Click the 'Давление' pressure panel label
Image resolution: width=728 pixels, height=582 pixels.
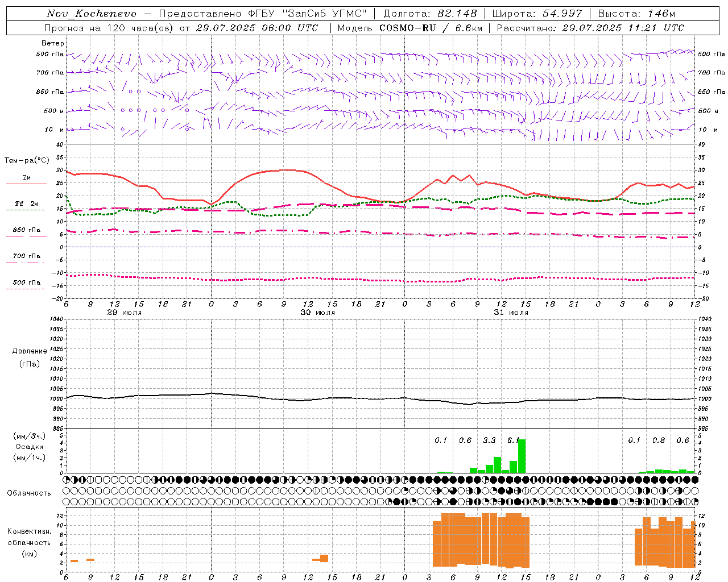click(x=30, y=351)
